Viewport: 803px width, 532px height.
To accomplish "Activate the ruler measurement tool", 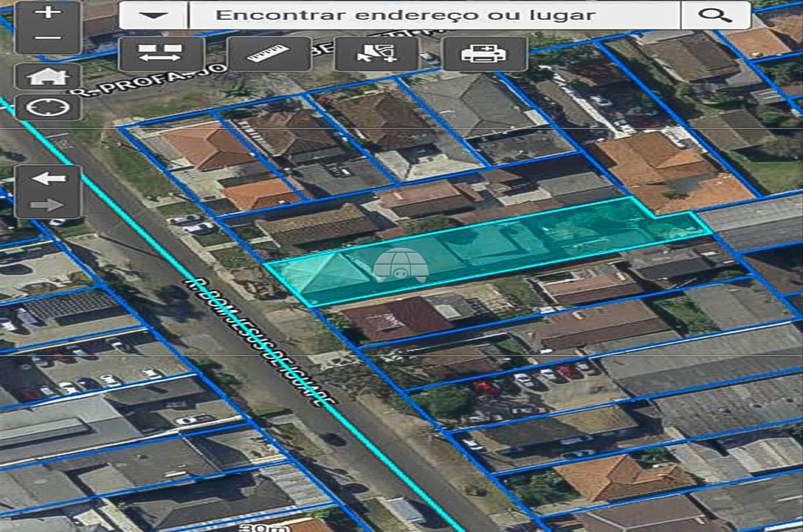I will coord(268,53).
